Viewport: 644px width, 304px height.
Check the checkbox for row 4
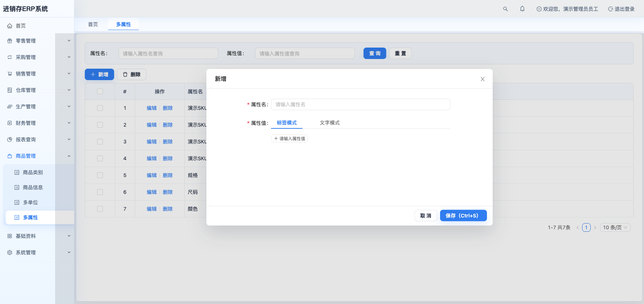pyautogui.click(x=100, y=158)
